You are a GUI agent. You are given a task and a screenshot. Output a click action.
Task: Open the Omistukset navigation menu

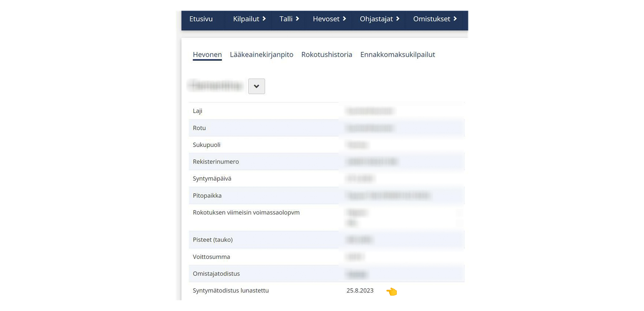click(431, 19)
